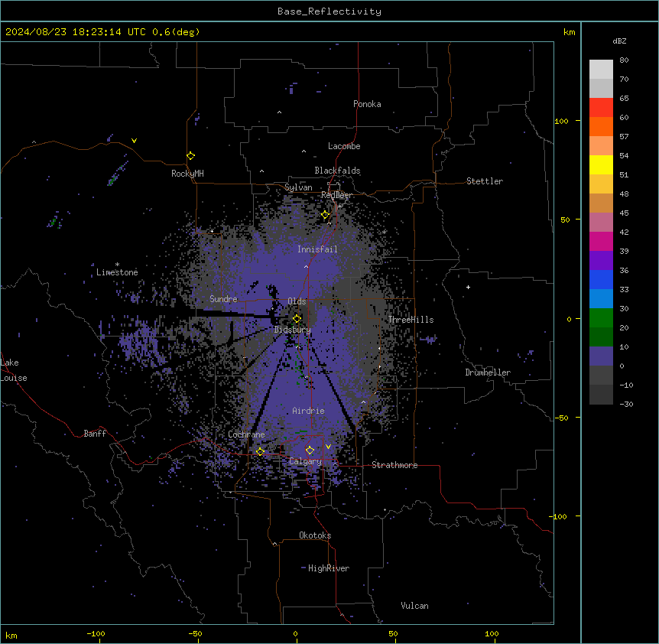This screenshot has width=659, height=644.
Task: Select the Sundre label
Action: click(x=223, y=299)
